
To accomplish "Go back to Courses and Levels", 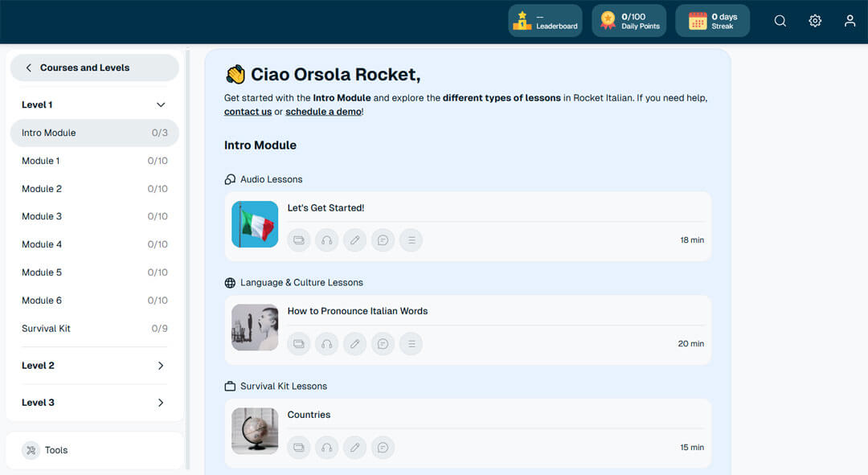I will (x=94, y=68).
